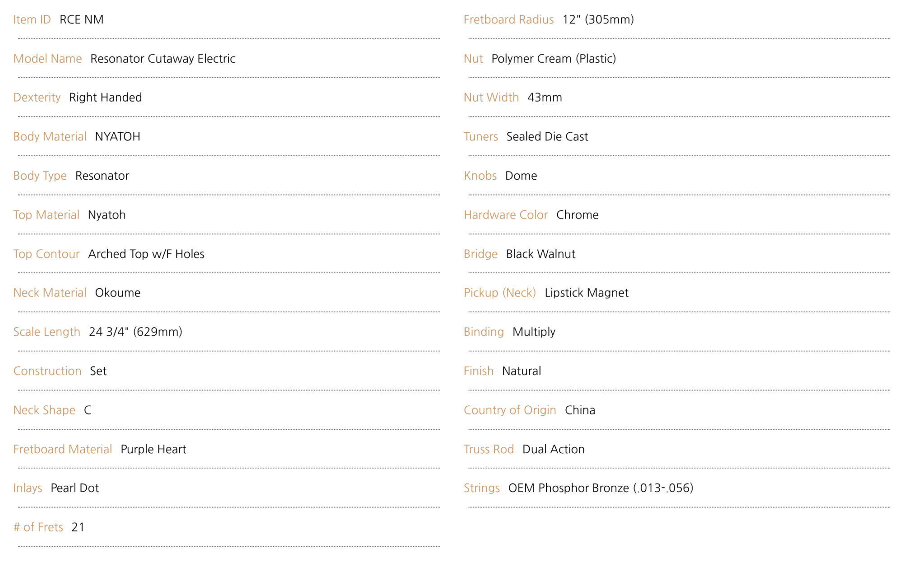Click the Polymer Cream (Plastic) nut value

tap(554, 59)
